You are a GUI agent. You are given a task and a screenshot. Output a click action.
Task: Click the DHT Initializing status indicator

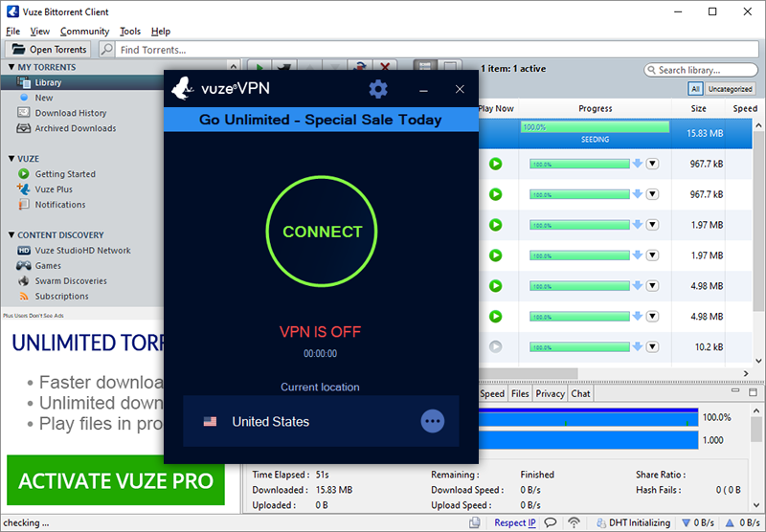tap(633, 522)
